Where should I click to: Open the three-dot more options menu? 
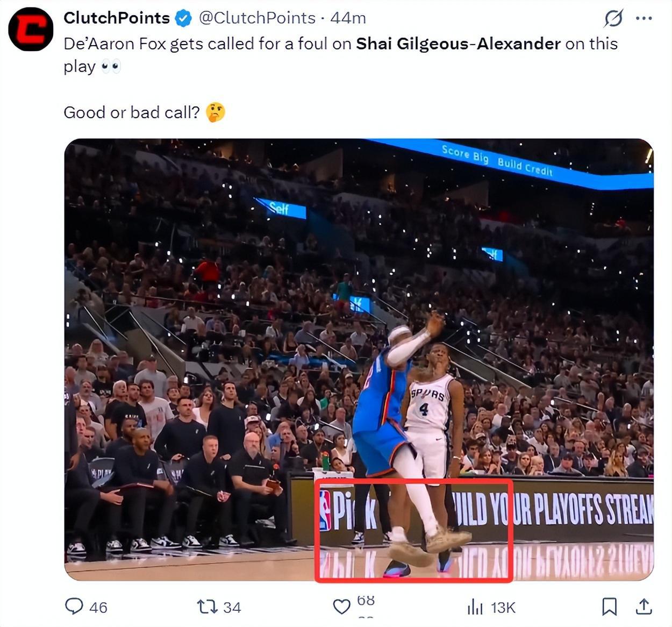click(x=644, y=18)
